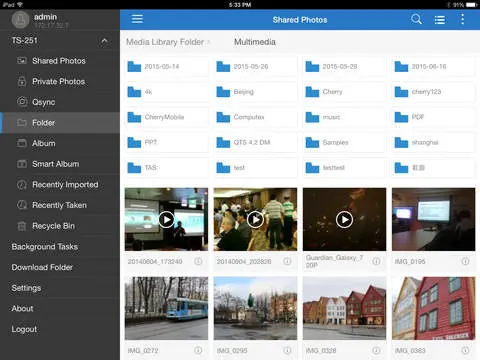The image size is (480, 360).
Task: Open the shanghai folder
Action: (x=433, y=143)
